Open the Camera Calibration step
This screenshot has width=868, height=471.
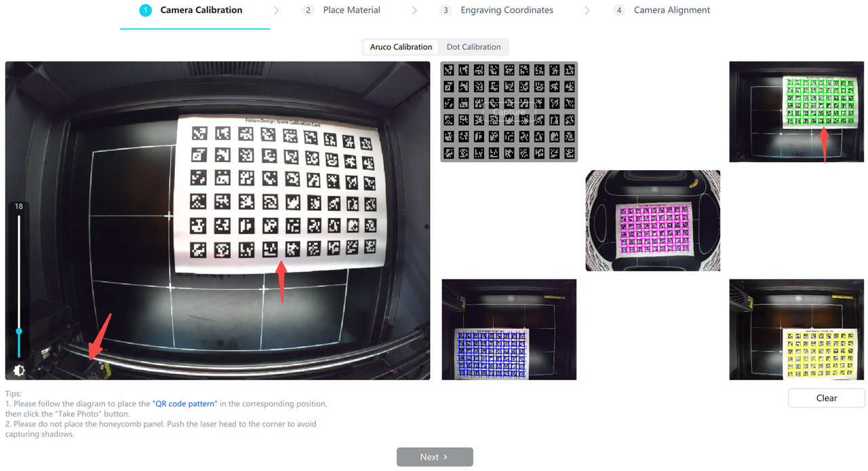point(201,10)
